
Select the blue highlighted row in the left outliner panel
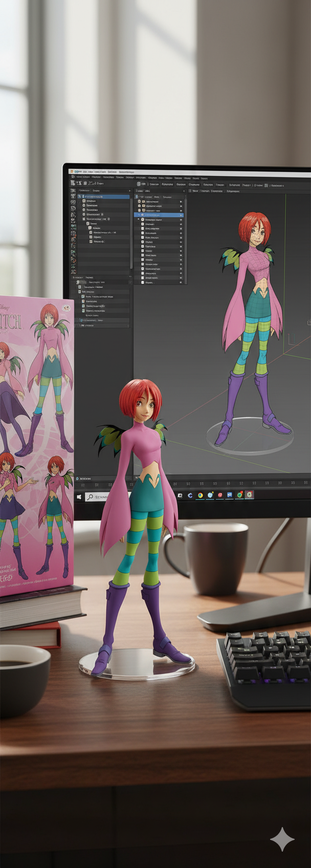(103, 197)
